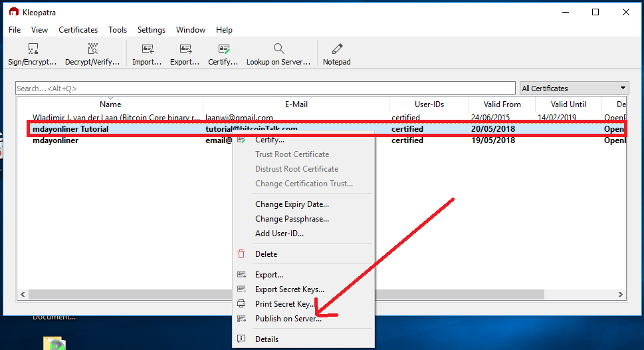This screenshot has height=350, width=644.
Task: Click the icon beside Export Secret Keys
Action: pos(241,289)
